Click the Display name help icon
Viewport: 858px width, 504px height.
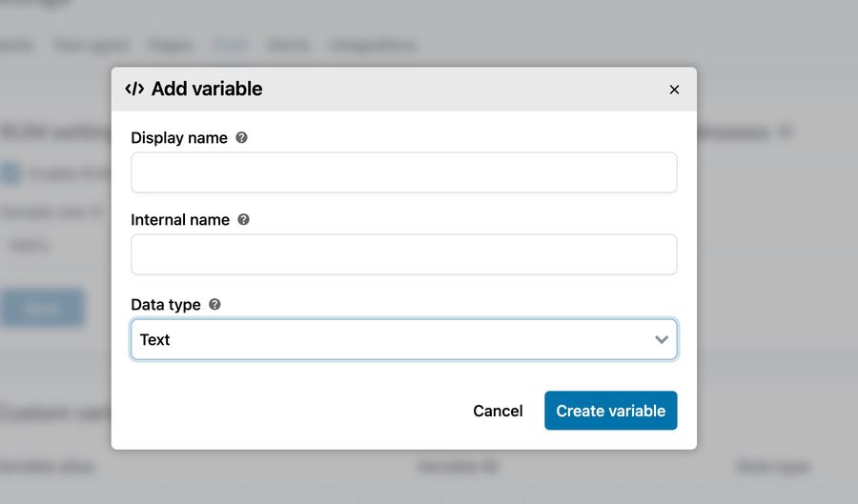[x=241, y=138]
